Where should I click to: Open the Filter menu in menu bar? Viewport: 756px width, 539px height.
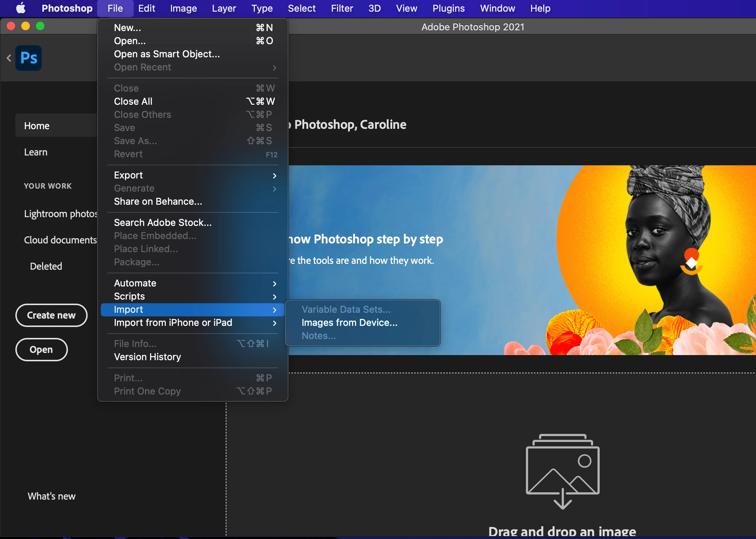tap(341, 8)
